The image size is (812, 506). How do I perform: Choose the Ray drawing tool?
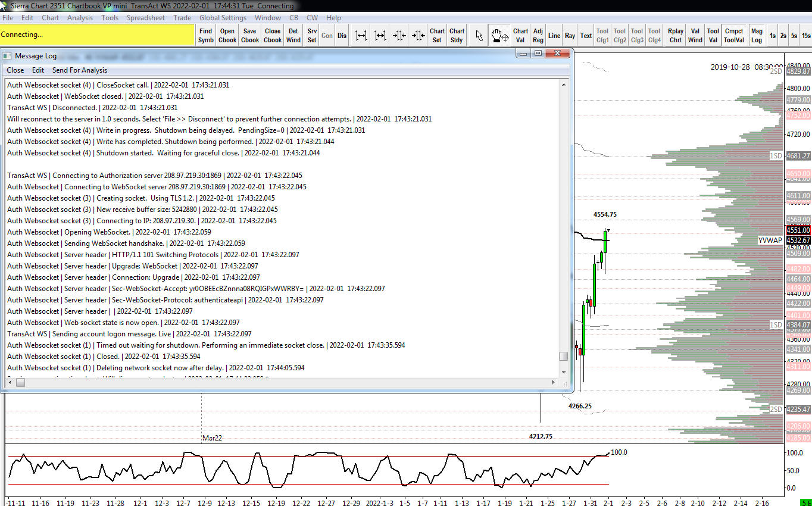point(570,36)
